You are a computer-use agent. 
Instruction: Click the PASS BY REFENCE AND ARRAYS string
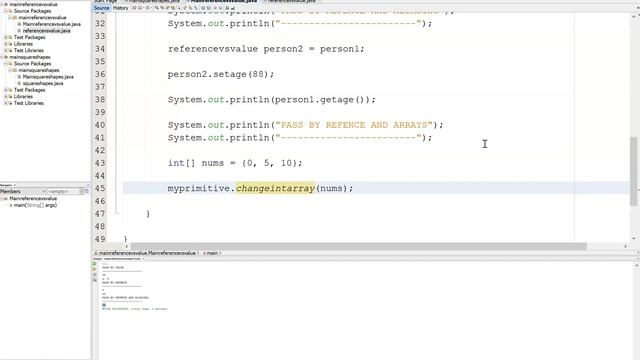pyautogui.click(x=354, y=125)
